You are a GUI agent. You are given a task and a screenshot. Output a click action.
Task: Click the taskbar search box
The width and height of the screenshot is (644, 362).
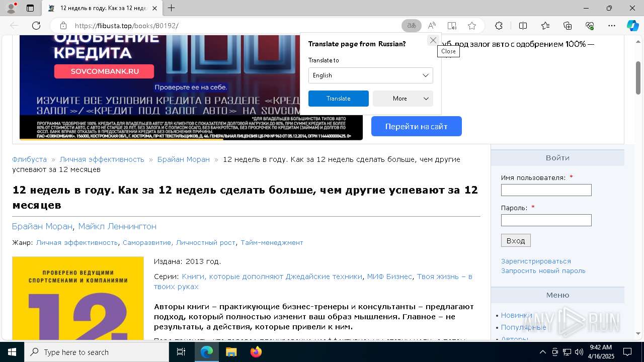pos(97,352)
